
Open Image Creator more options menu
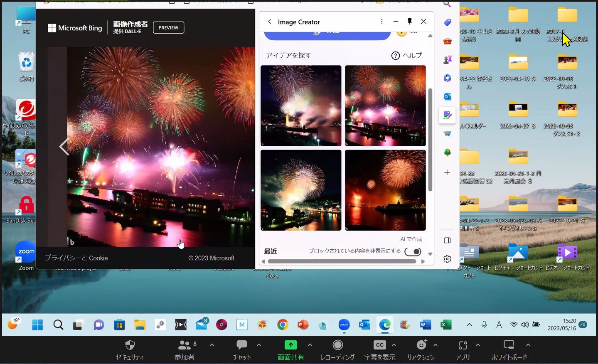click(381, 22)
